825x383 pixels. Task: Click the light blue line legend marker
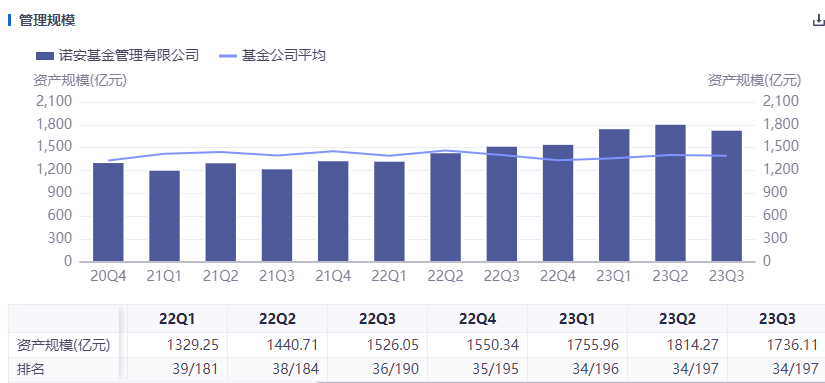click(227, 56)
